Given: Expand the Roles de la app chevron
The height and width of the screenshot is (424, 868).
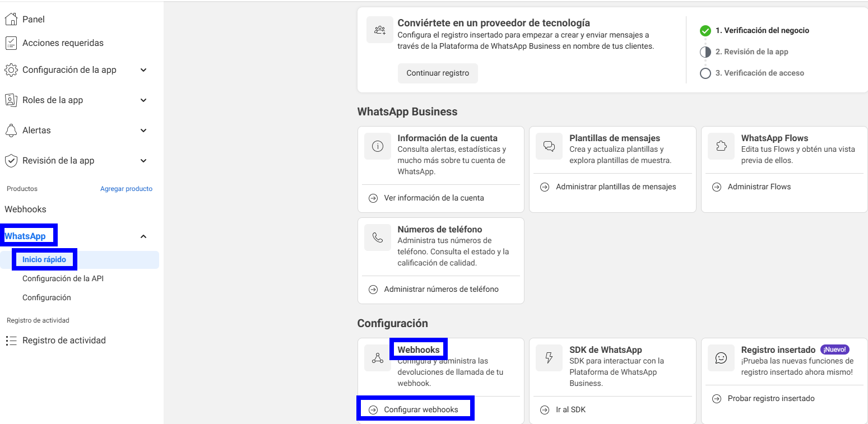Looking at the screenshot, I should (143, 100).
